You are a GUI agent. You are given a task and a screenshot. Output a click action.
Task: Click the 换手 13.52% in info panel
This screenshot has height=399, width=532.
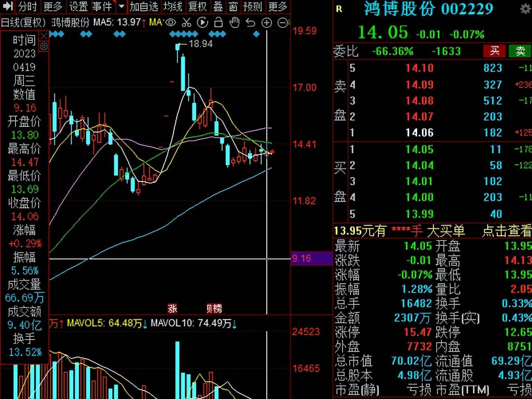25,352
